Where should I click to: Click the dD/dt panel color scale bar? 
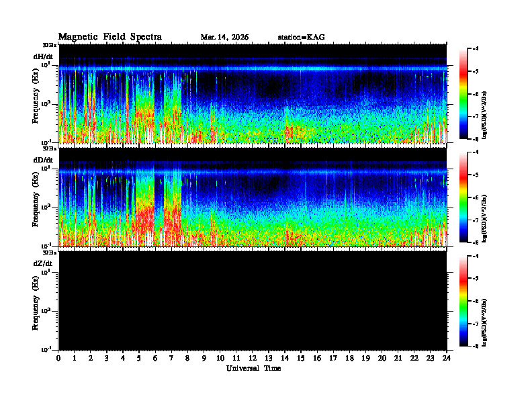[463, 197]
